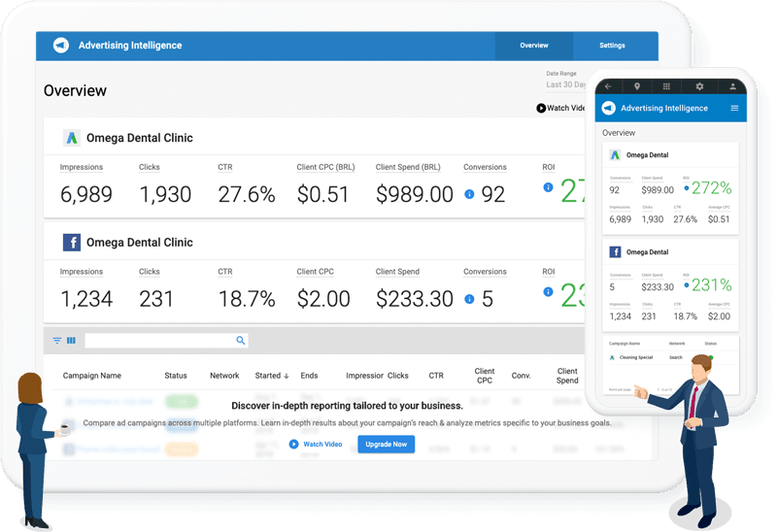Click the Watch Video link beside Upgrade Now
This screenshot has width=777, height=532.
[x=315, y=444]
